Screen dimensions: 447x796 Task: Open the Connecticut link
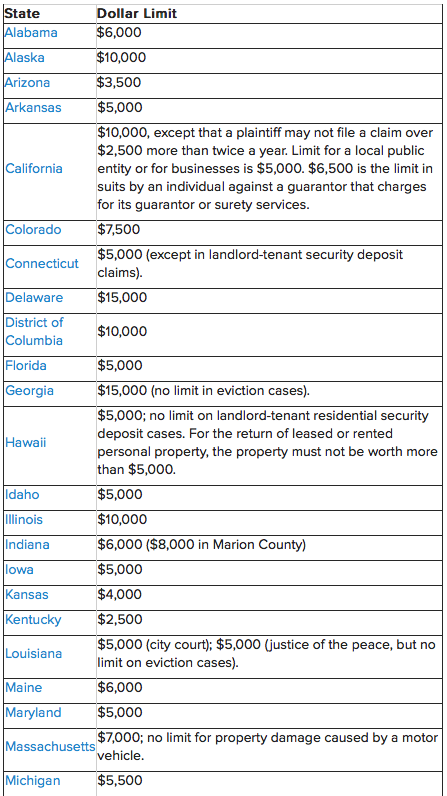(42, 263)
